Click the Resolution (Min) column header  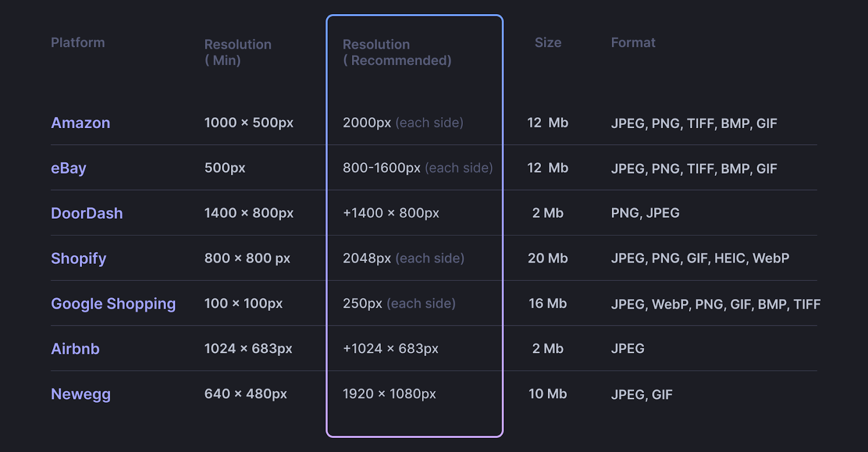pos(238,52)
